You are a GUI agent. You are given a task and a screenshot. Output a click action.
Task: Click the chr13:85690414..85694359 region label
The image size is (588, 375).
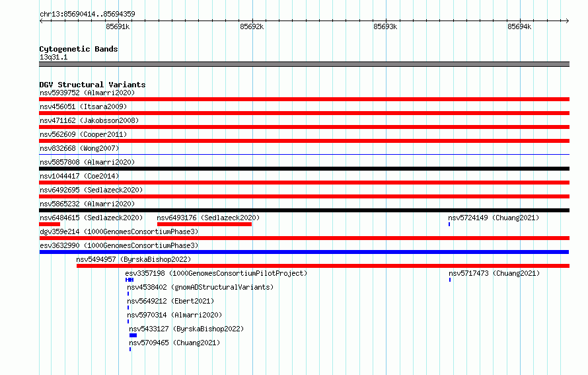(87, 14)
